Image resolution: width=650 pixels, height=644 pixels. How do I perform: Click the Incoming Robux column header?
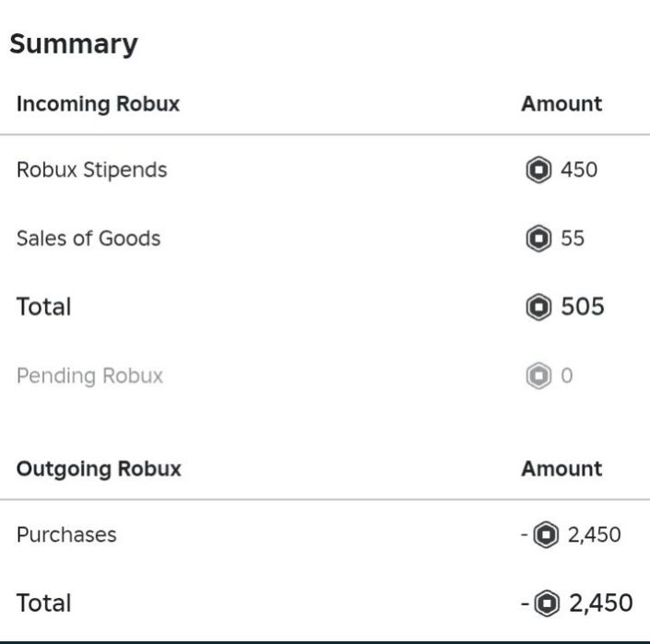pos(99,103)
